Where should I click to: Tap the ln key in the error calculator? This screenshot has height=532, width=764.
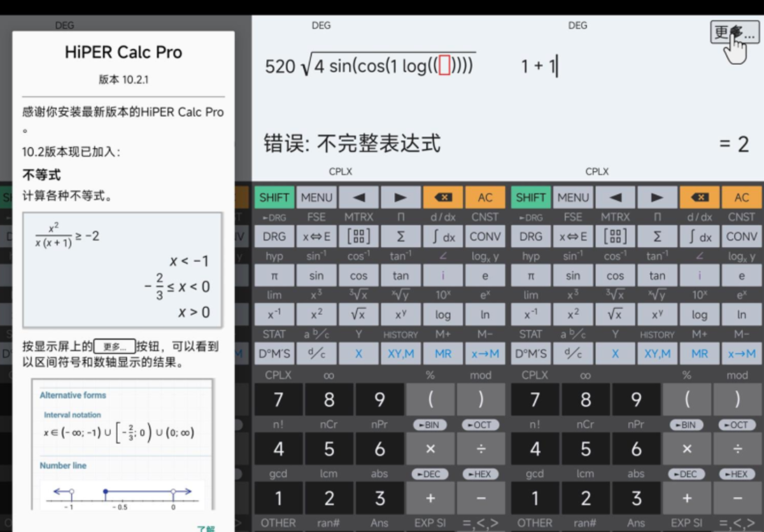point(486,314)
